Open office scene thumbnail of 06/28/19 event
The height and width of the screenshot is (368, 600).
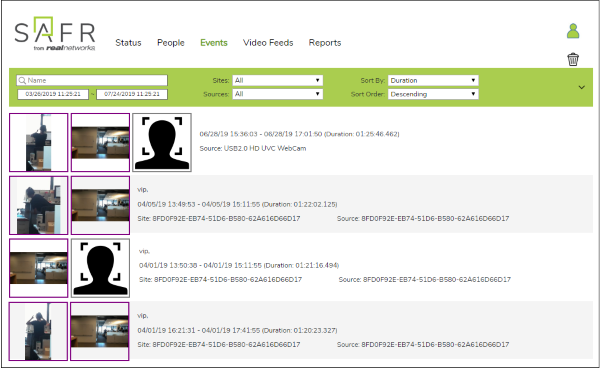(101, 142)
